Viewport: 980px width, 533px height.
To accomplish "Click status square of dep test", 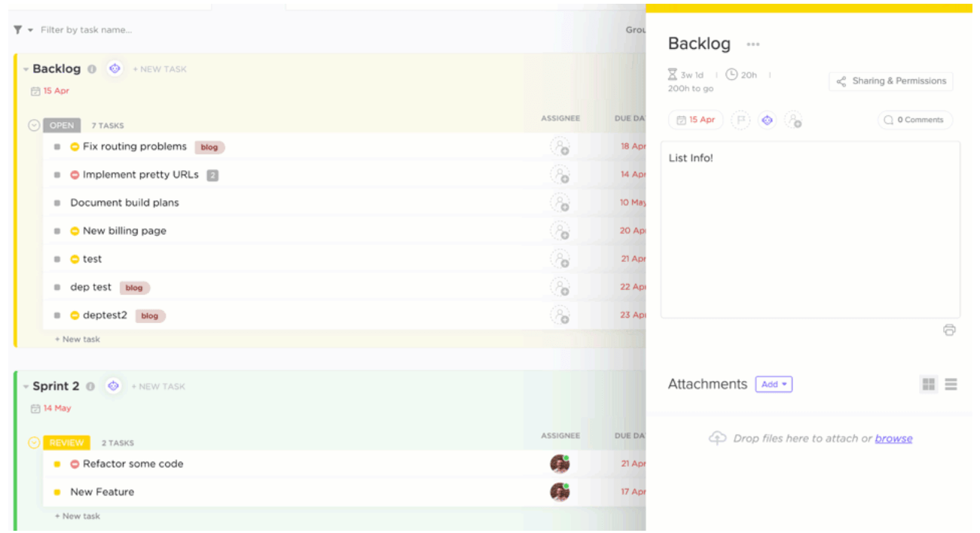I will (57, 288).
